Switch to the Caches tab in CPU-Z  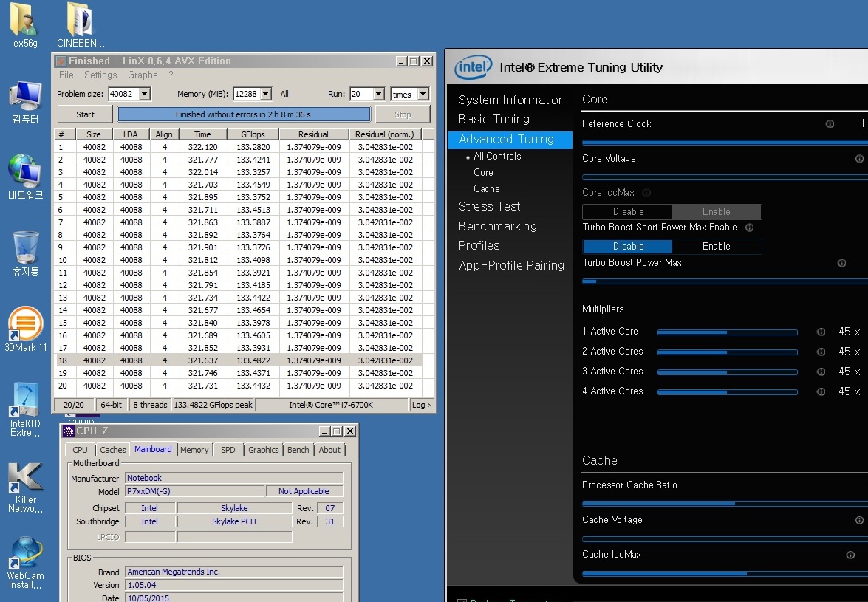[x=112, y=450]
